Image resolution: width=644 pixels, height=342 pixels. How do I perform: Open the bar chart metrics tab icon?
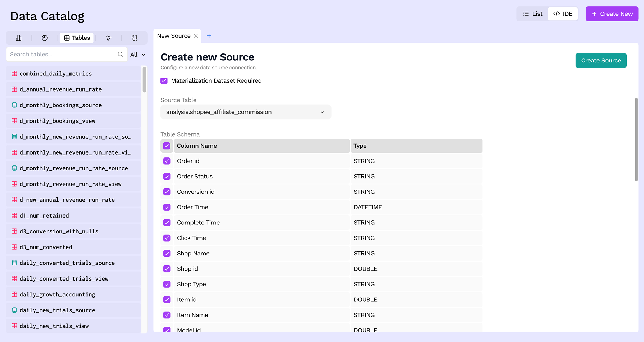point(19,38)
